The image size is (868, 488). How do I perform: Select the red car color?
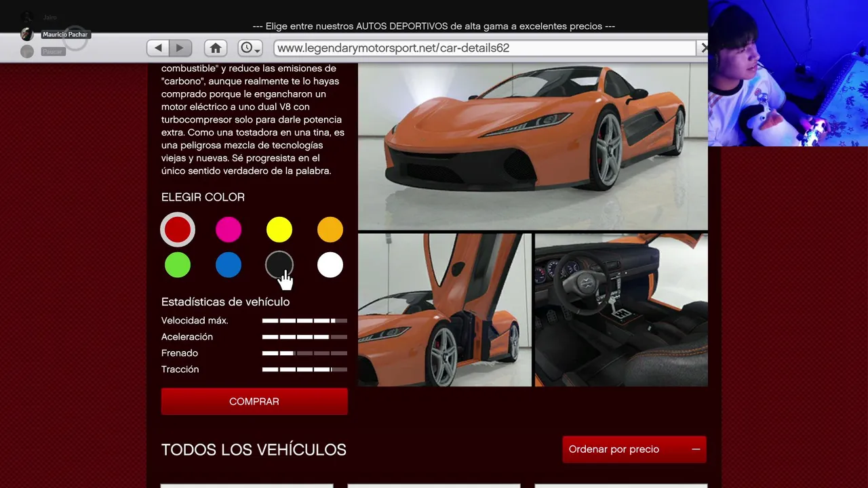point(178,230)
